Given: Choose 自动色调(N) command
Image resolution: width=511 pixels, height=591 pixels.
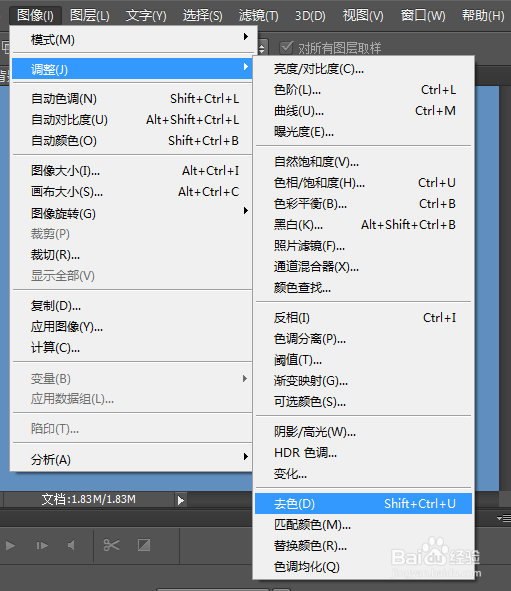Looking at the screenshot, I should (x=132, y=99).
